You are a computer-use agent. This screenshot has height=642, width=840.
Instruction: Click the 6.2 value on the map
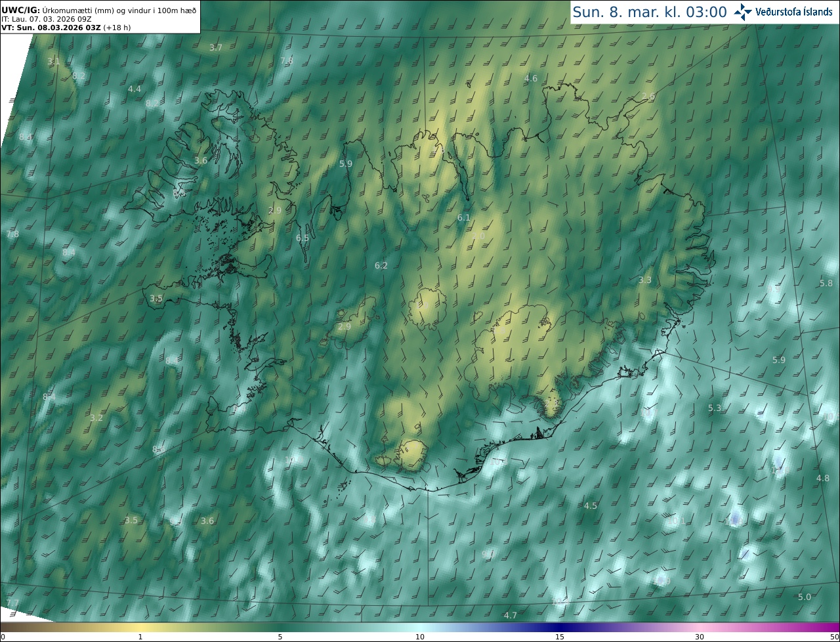(381, 265)
